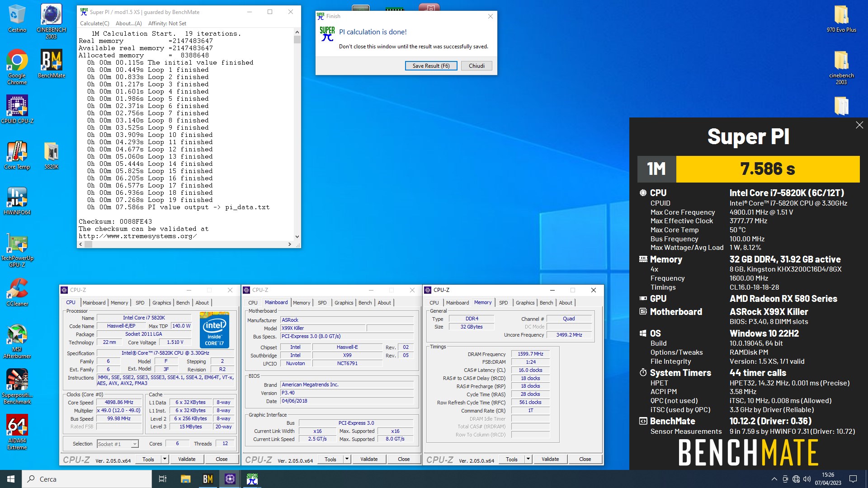This screenshot has width=868, height=488.
Task: Click Close button in third CPU-Z window
Action: pyautogui.click(x=585, y=459)
